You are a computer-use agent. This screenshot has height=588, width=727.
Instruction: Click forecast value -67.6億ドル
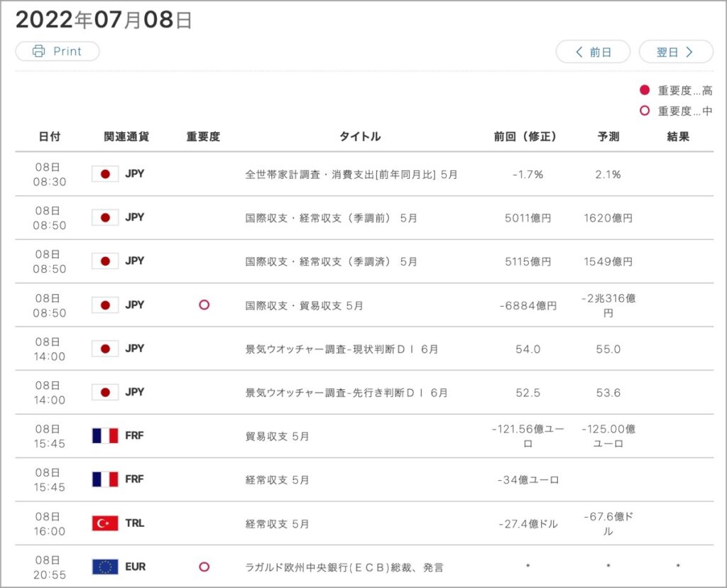608,524
